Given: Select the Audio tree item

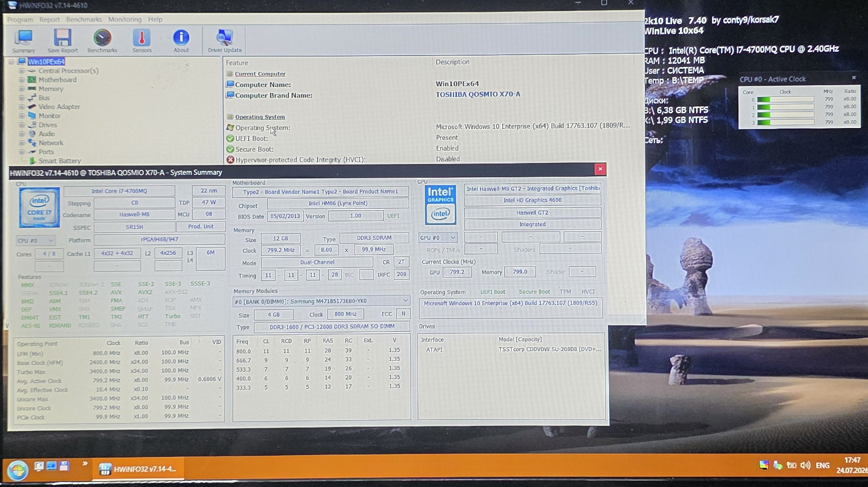Looking at the screenshot, I should click(x=47, y=134).
